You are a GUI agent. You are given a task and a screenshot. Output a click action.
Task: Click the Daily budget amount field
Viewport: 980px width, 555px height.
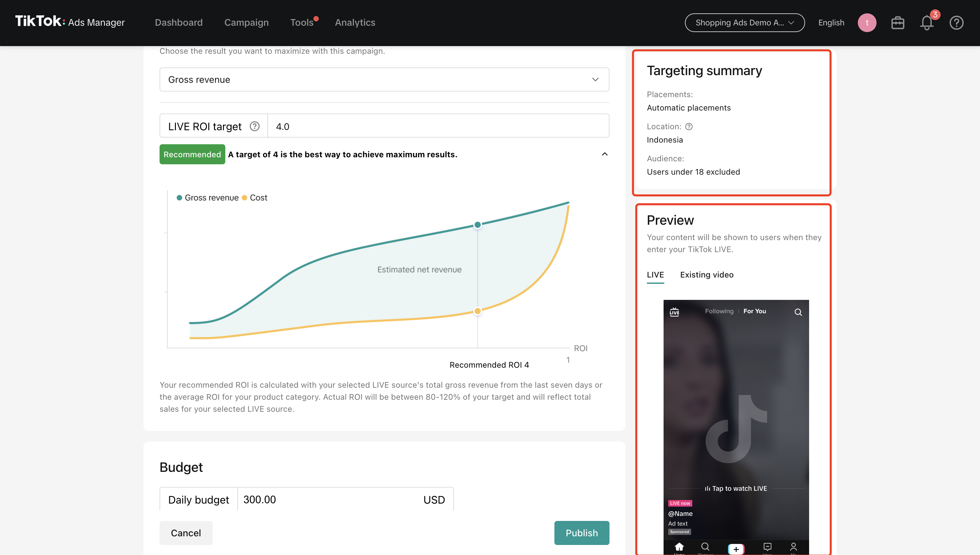tap(328, 499)
